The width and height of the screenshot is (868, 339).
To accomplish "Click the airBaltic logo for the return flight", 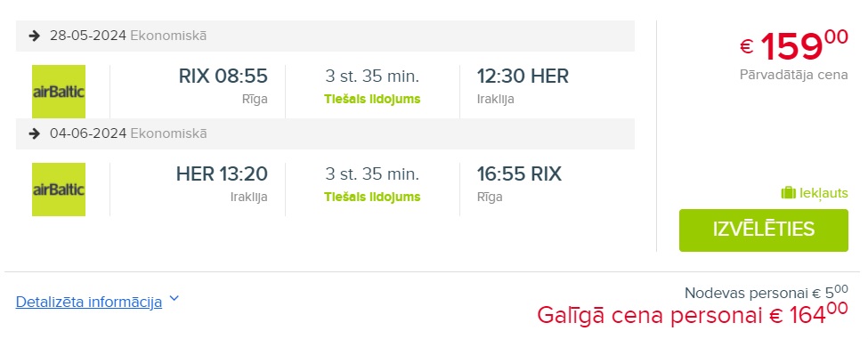I will click(59, 190).
